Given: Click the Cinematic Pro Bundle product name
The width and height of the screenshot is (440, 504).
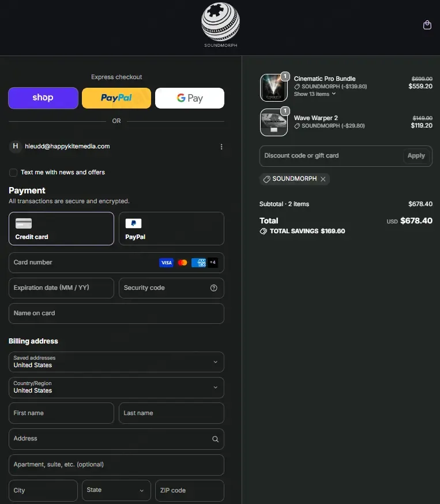Looking at the screenshot, I should tap(325, 79).
